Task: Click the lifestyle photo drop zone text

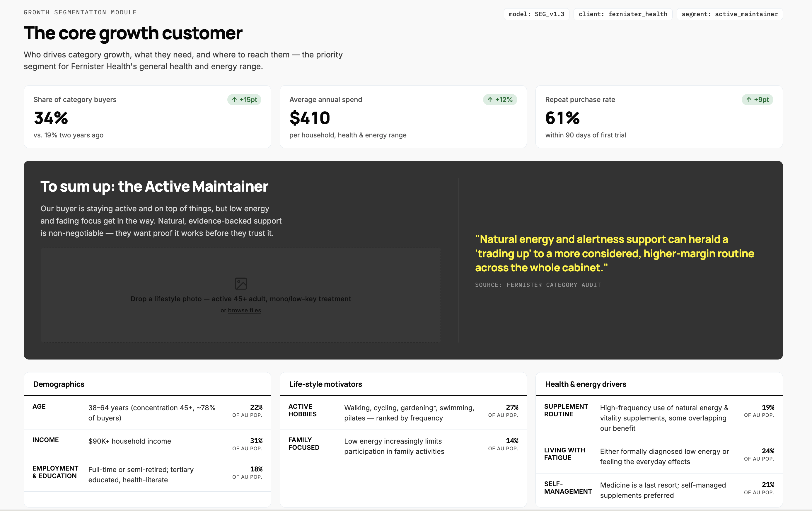Action: [x=241, y=299]
